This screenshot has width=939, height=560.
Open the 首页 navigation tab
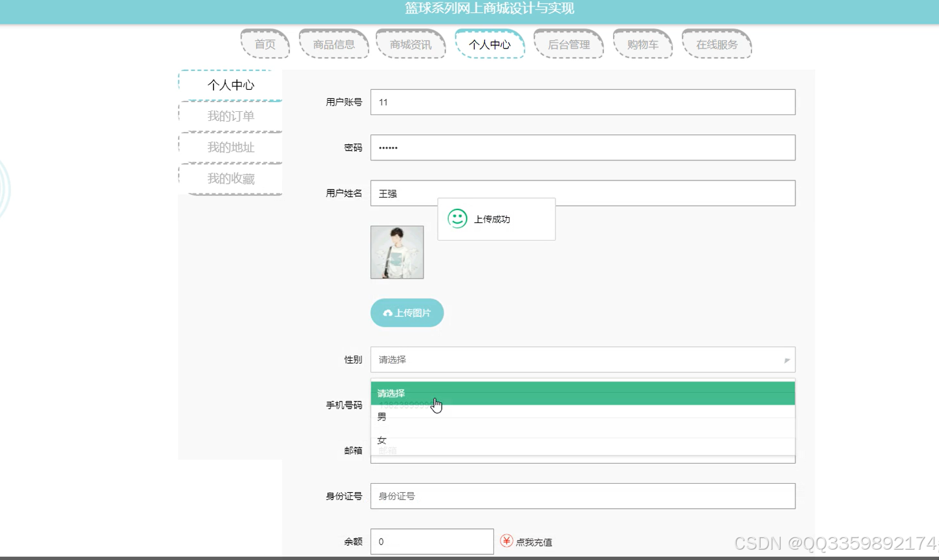(x=265, y=44)
